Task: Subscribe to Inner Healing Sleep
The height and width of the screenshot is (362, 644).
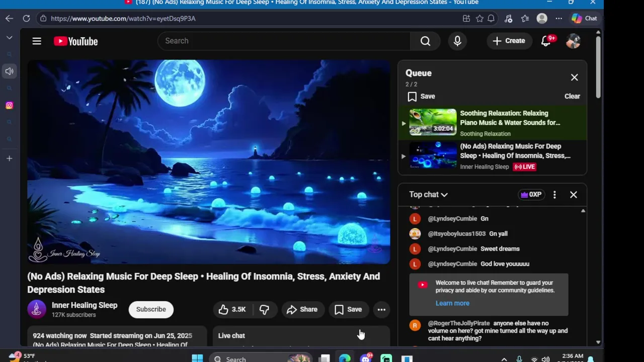Action: tap(151, 309)
